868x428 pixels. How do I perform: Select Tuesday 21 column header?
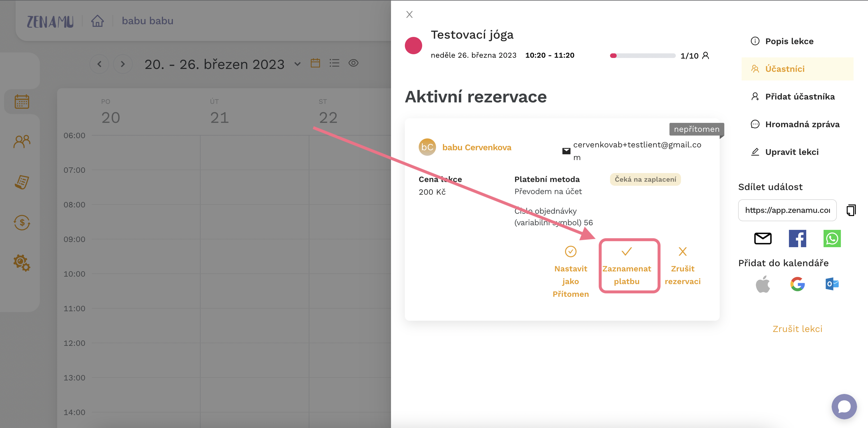coord(219,112)
